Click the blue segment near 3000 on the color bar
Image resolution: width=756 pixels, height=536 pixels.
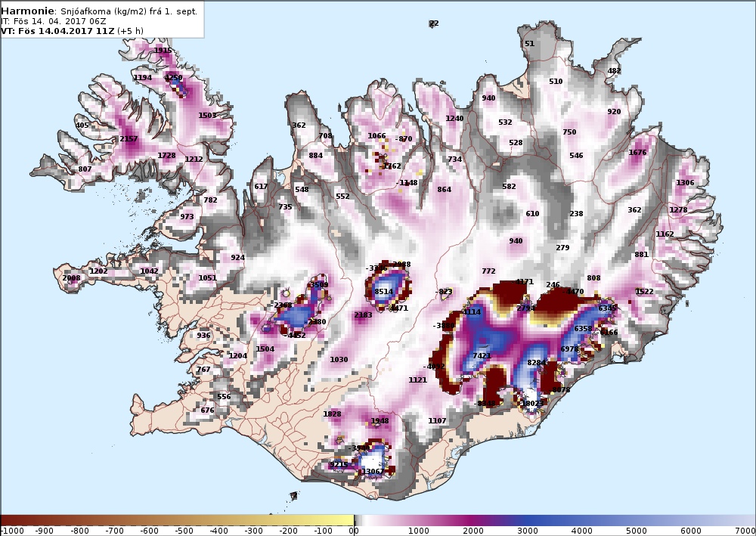coord(528,520)
